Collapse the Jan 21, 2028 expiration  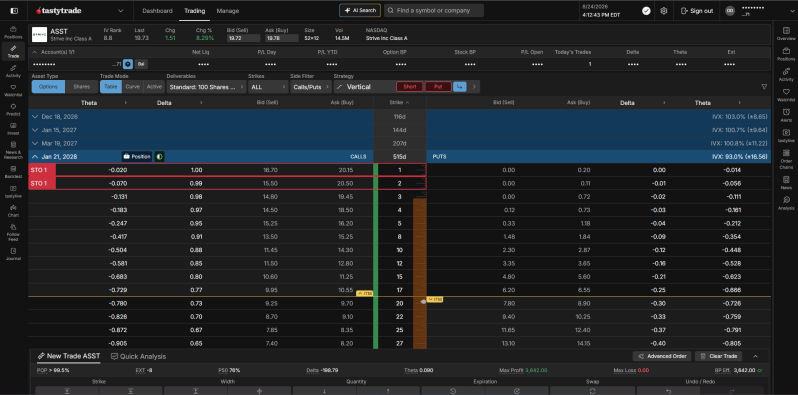[x=35, y=157]
